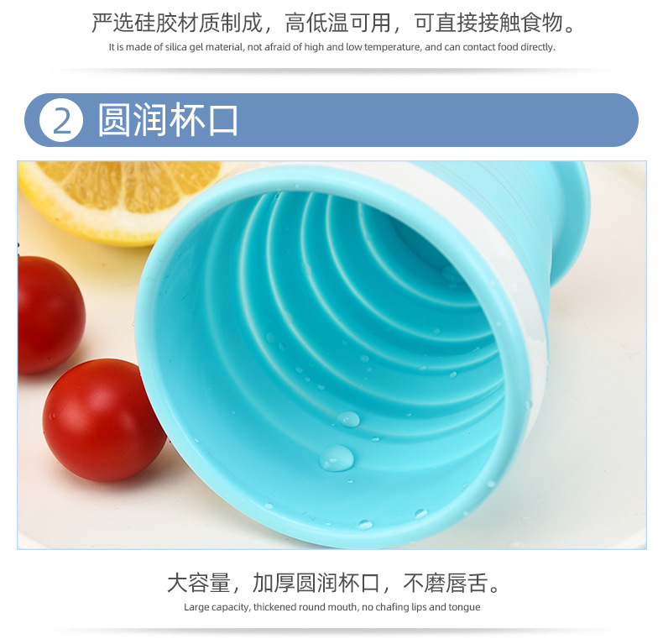Click the droplet on the cup's lower rim

(x=365, y=525)
